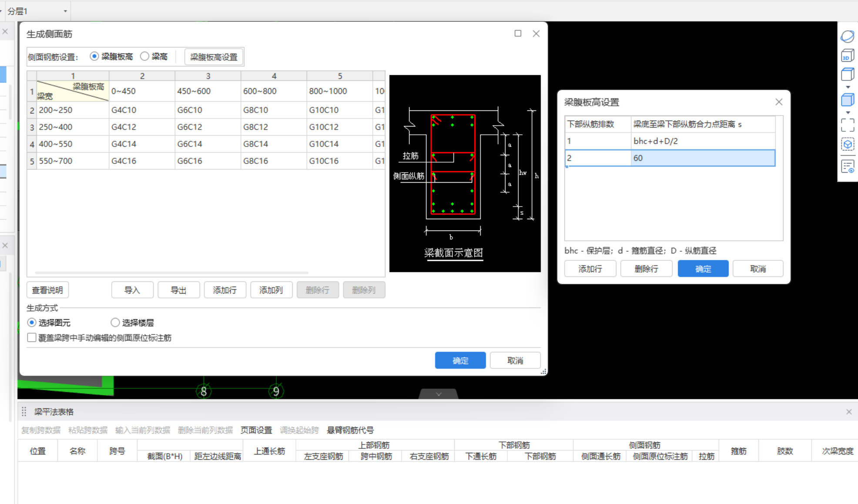Screen dimensions: 858x504
Task: Close the 梁平法表格 panel
Action: tap(849, 411)
